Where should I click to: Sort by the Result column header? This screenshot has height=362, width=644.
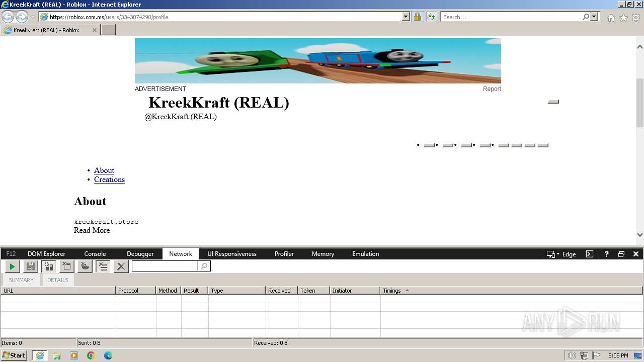195,291
